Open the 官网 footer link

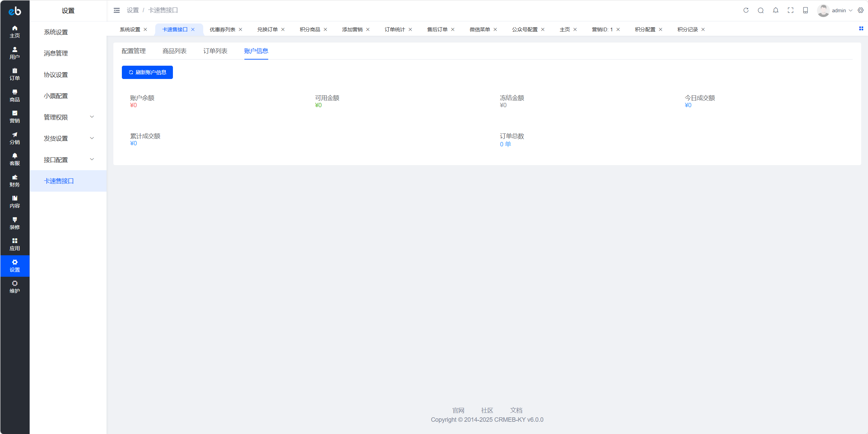pos(458,411)
